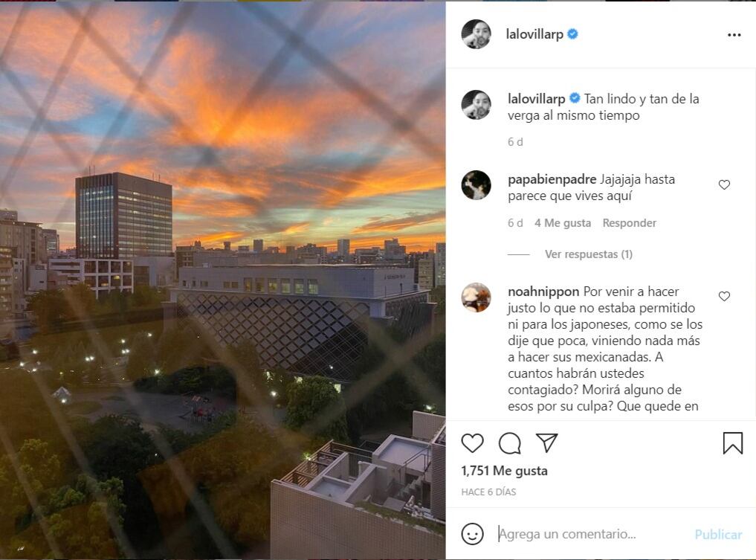756x560 pixels.
Task: Open lalovillarp profile from header username
Action: (x=534, y=34)
